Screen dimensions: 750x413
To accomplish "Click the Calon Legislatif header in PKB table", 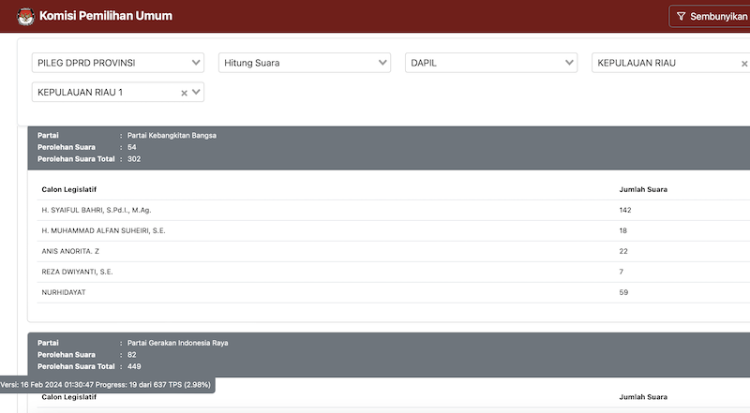I will (69, 190).
